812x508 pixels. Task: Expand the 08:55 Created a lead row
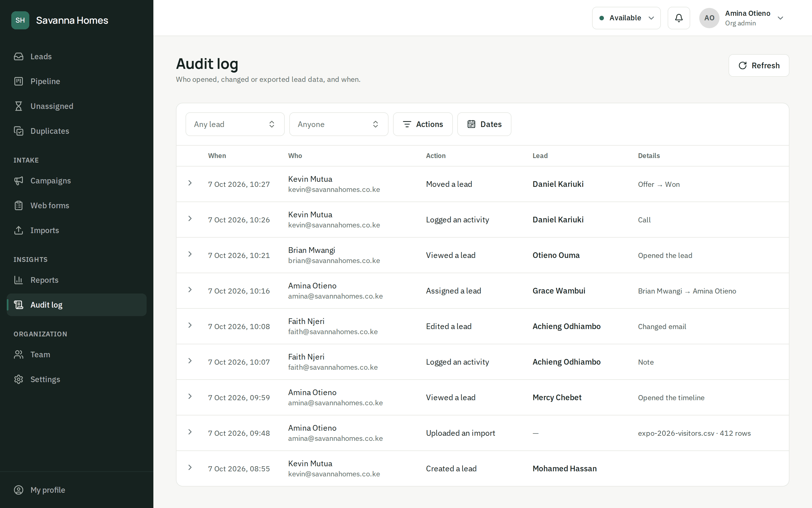[x=190, y=468]
